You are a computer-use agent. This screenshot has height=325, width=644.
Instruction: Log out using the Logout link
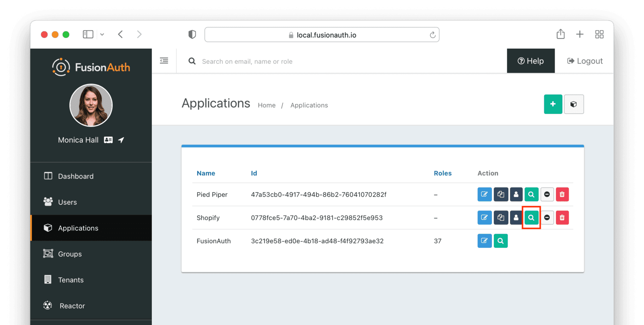tap(585, 61)
